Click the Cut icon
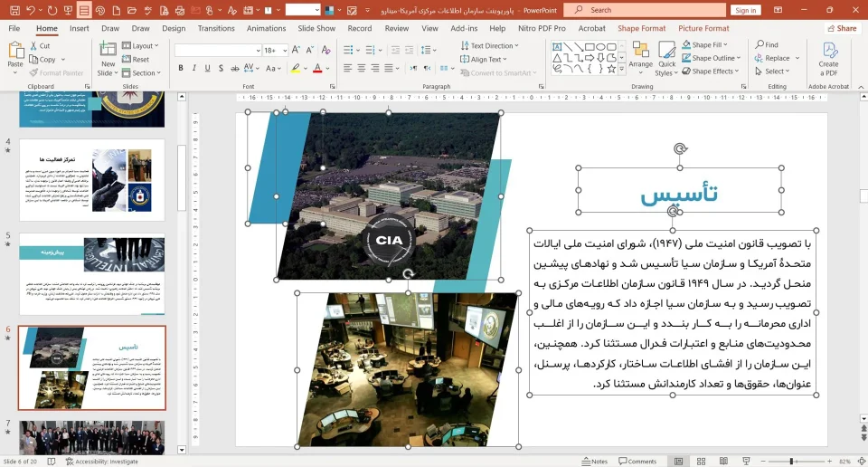The width and height of the screenshot is (868, 467). click(40, 46)
